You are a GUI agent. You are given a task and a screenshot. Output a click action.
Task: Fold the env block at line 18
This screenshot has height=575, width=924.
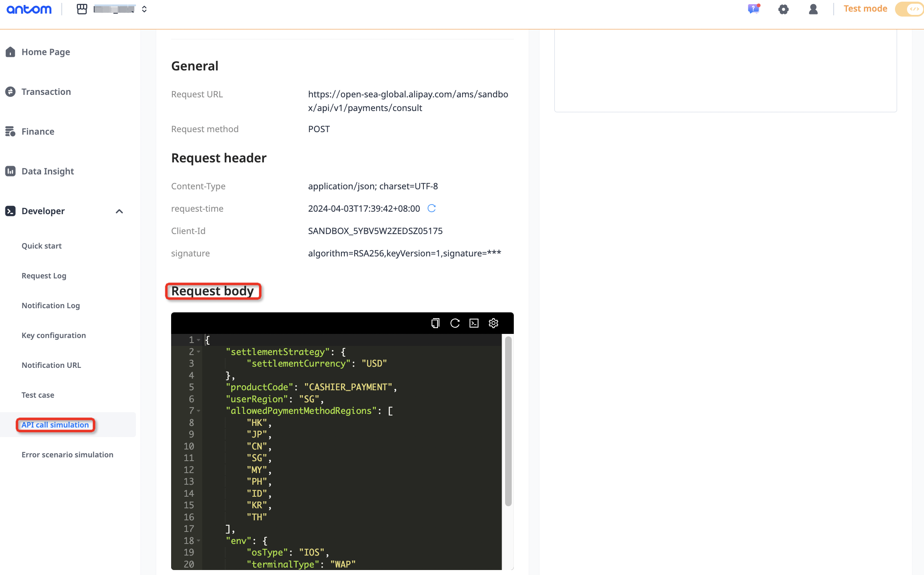tap(199, 541)
